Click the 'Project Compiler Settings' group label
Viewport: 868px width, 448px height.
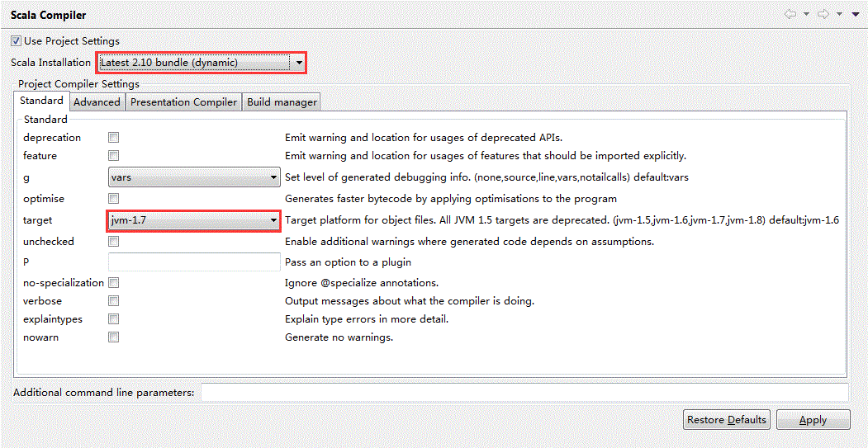(78, 84)
